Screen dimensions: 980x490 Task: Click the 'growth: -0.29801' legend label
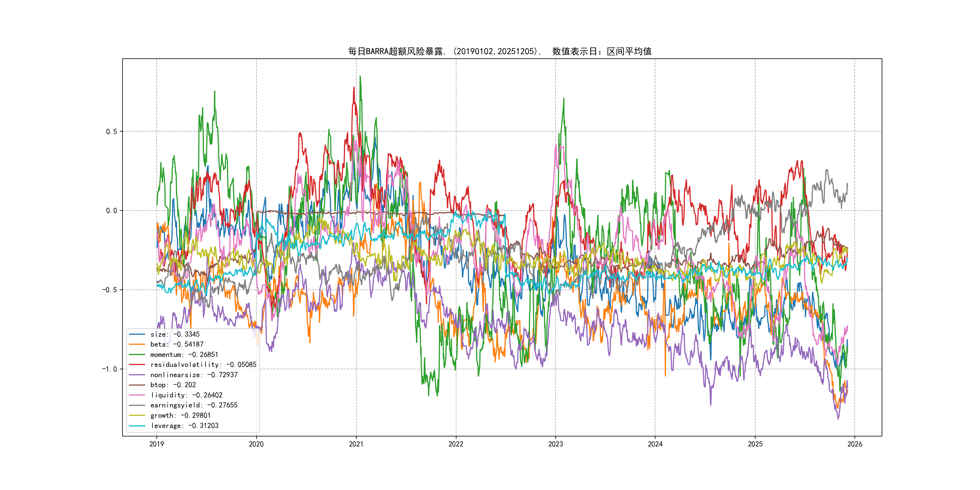click(180, 415)
